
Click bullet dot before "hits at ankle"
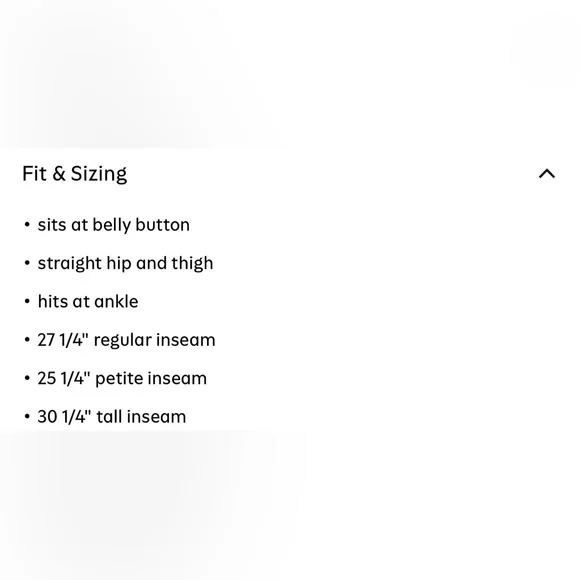coord(27,301)
